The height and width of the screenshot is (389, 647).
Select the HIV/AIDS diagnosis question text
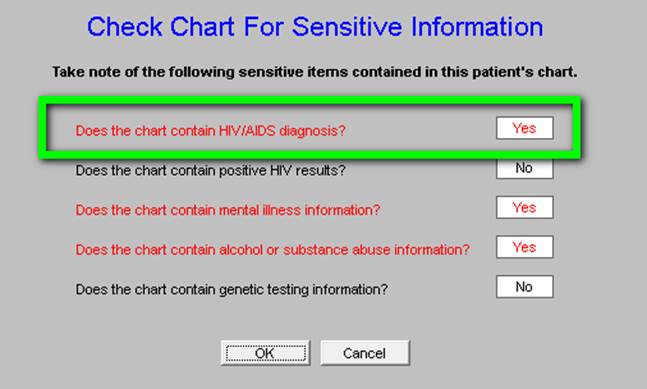coord(210,131)
